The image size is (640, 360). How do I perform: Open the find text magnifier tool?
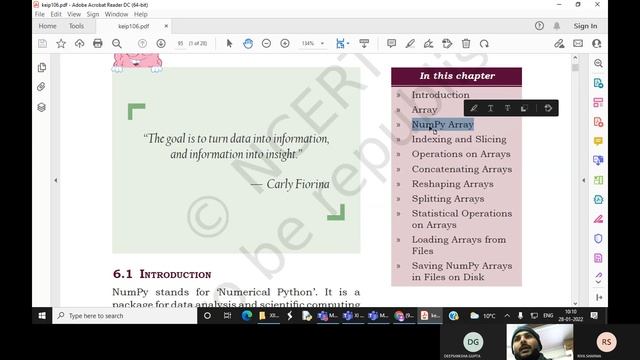117,43
